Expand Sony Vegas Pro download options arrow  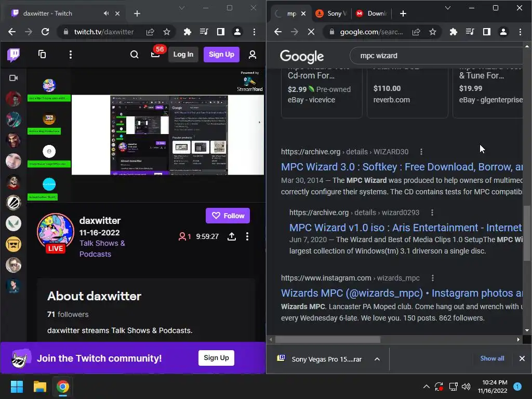point(377,359)
